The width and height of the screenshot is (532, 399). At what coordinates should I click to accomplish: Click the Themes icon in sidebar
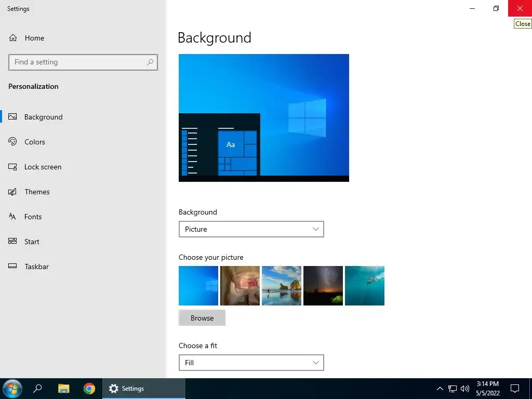[12, 192]
